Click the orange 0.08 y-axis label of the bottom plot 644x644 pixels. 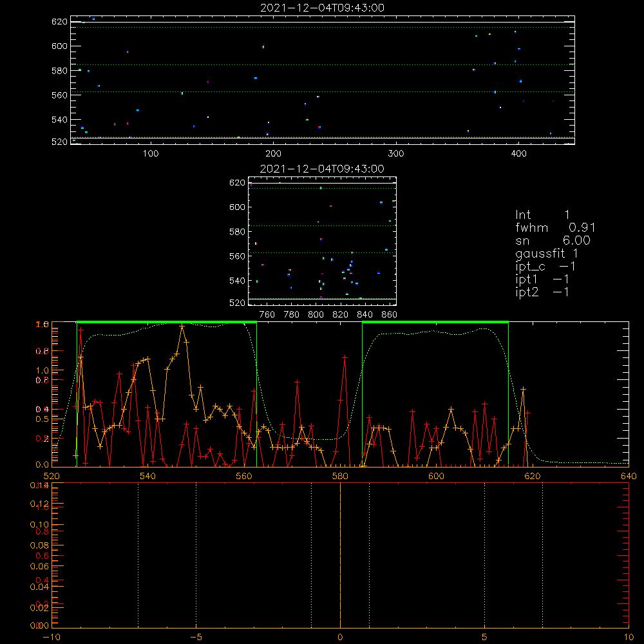[39, 545]
